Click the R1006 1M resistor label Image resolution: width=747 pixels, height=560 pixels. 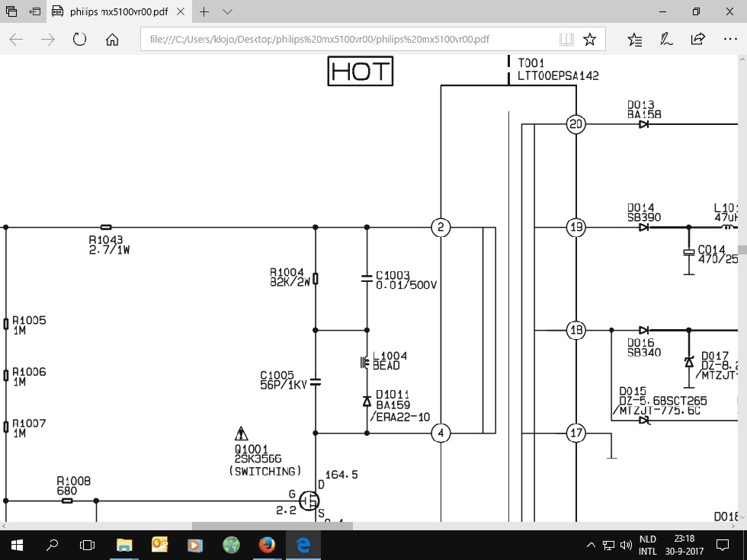tap(29, 376)
